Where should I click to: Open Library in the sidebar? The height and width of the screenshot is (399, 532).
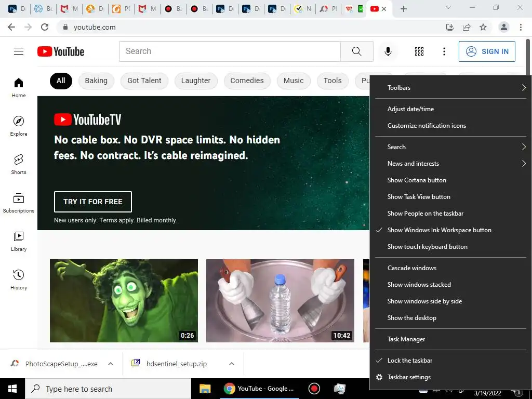pyautogui.click(x=19, y=241)
